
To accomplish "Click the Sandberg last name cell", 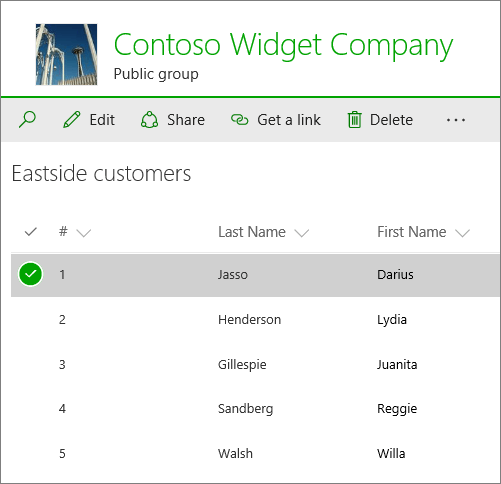I will [x=245, y=409].
